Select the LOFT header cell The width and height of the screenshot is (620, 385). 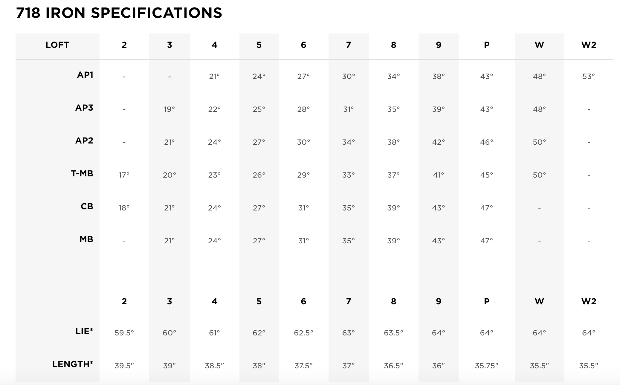click(x=57, y=45)
